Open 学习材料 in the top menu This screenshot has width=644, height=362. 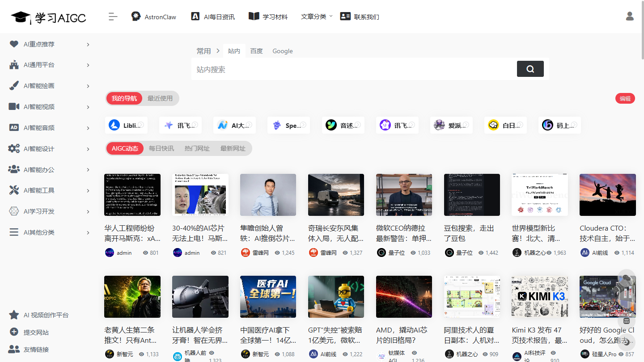point(268,17)
